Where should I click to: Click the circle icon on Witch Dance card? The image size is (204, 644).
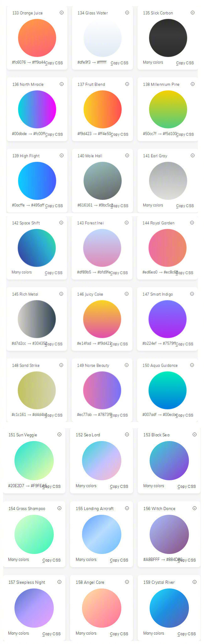[x=195, y=508]
